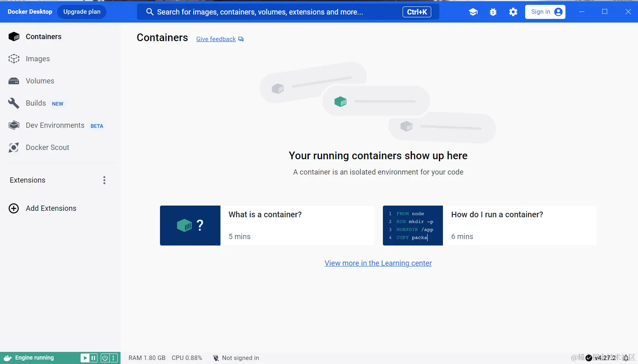Click the v4.27.2 version label
Viewport: 638px width, 364px height.
pos(605,358)
